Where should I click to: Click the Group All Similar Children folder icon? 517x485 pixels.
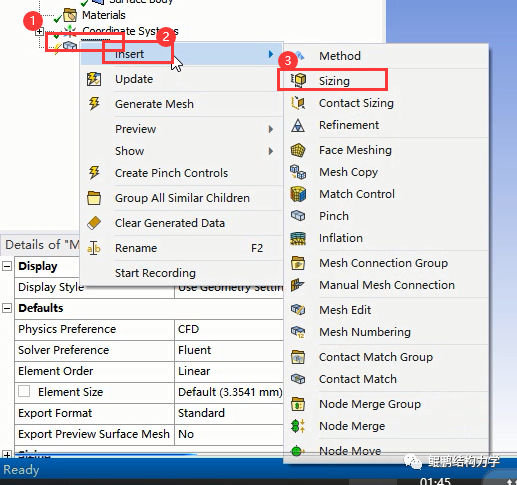coord(94,198)
